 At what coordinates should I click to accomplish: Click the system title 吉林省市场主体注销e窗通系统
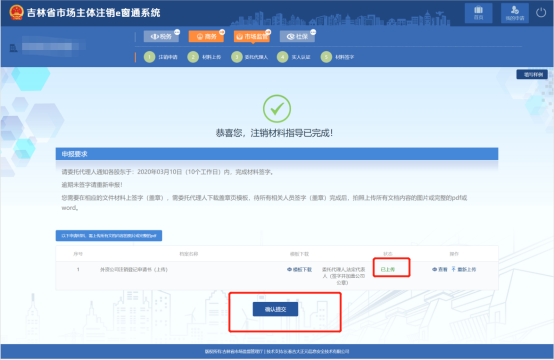pyautogui.click(x=94, y=13)
